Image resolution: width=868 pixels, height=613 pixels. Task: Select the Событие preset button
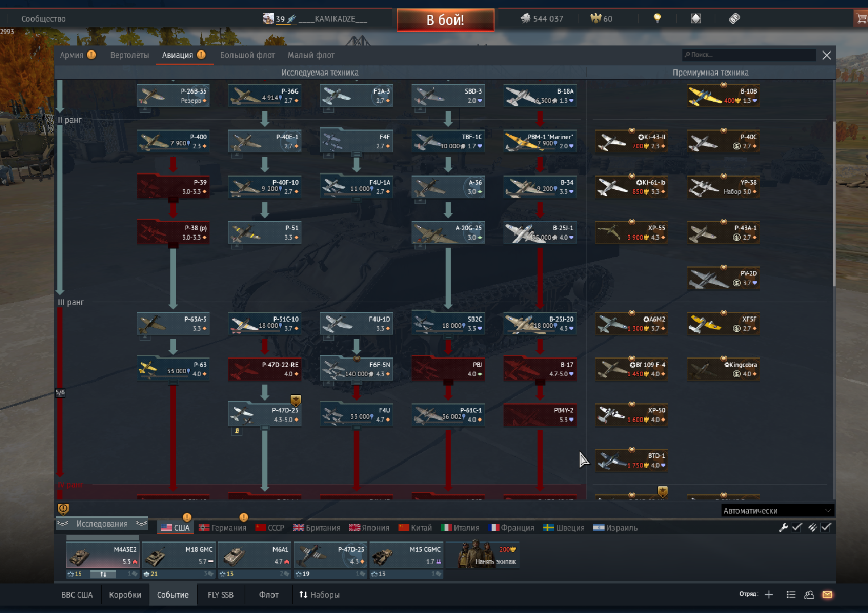point(173,595)
